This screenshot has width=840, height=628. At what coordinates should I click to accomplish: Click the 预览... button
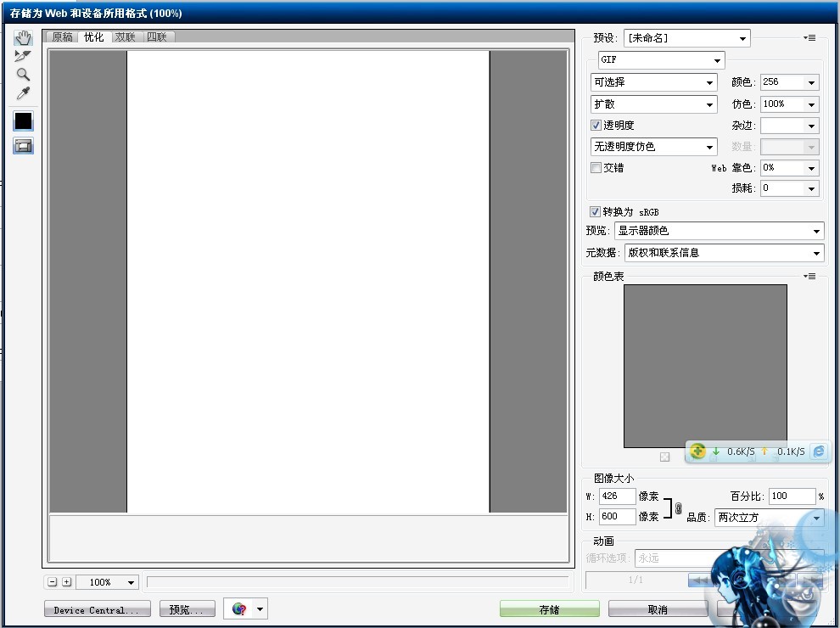(x=187, y=609)
